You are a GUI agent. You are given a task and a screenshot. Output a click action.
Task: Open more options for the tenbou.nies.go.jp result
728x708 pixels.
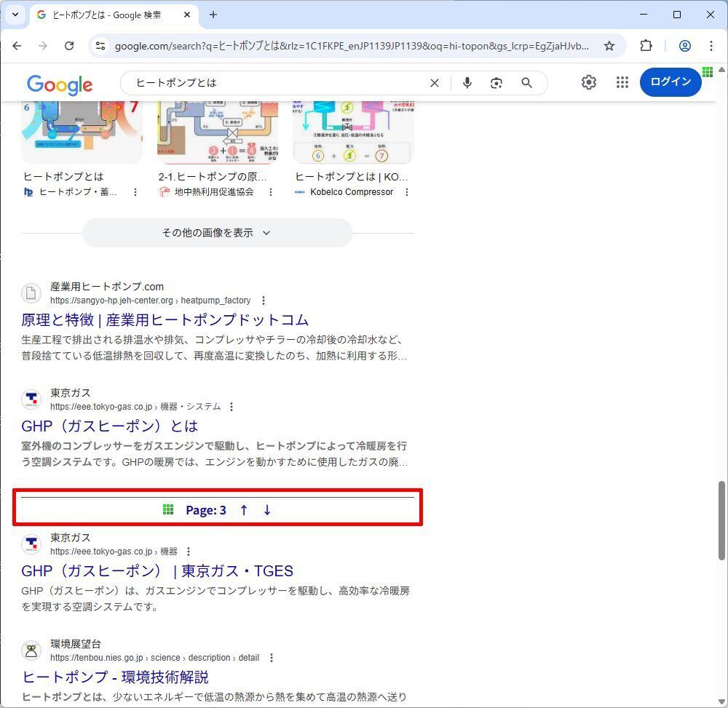click(271, 658)
